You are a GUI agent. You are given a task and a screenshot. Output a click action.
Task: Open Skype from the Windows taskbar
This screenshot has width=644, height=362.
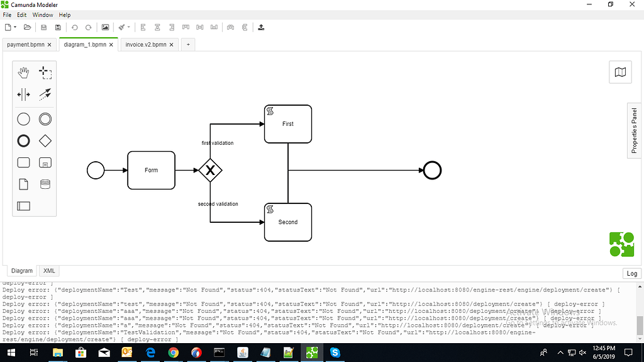(x=335, y=353)
